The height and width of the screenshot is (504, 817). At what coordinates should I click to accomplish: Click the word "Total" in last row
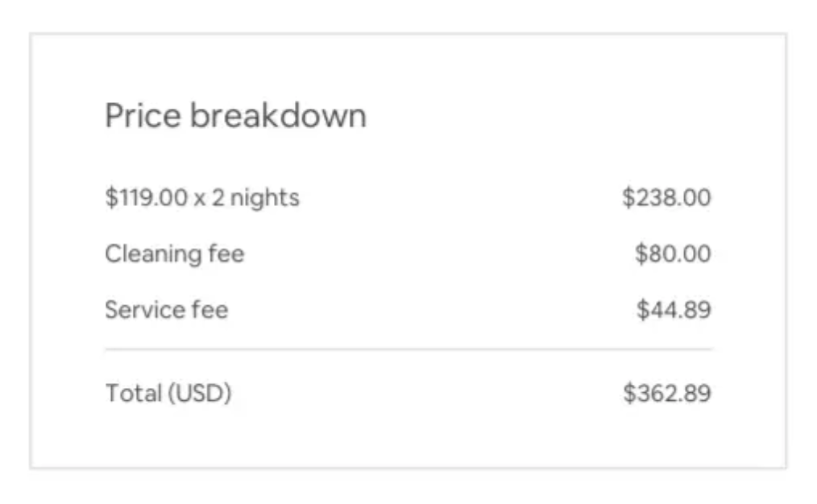coord(134,393)
